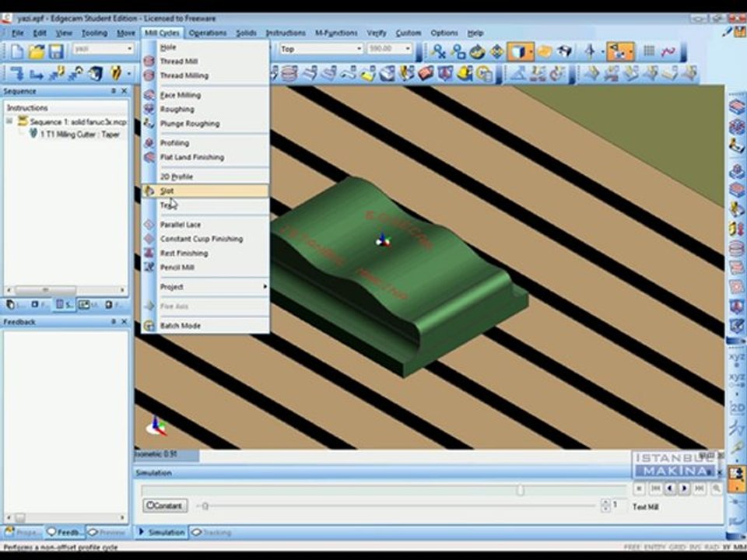This screenshot has height=560, width=747.
Task: Open the Operations menu
Action: [x=207, y=33]
